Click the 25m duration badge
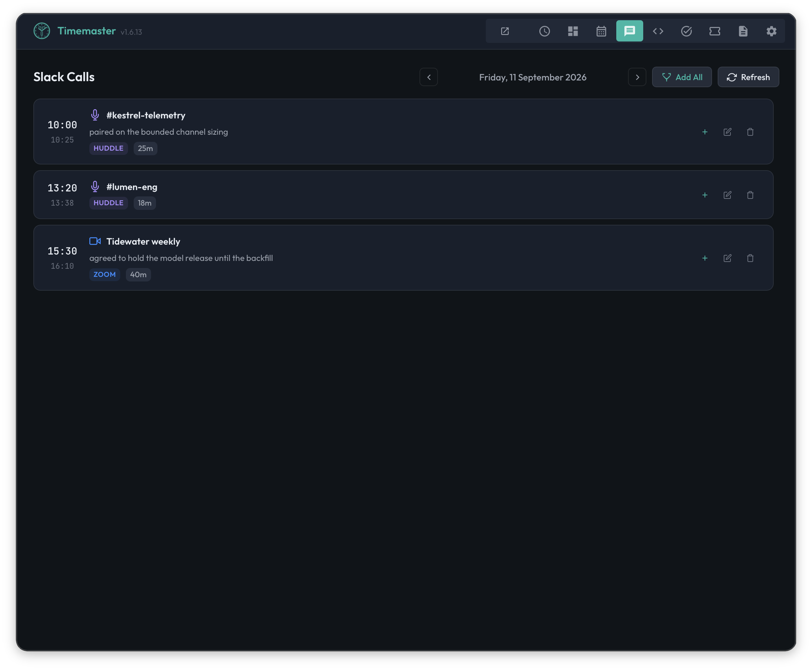 coord(145,149)
